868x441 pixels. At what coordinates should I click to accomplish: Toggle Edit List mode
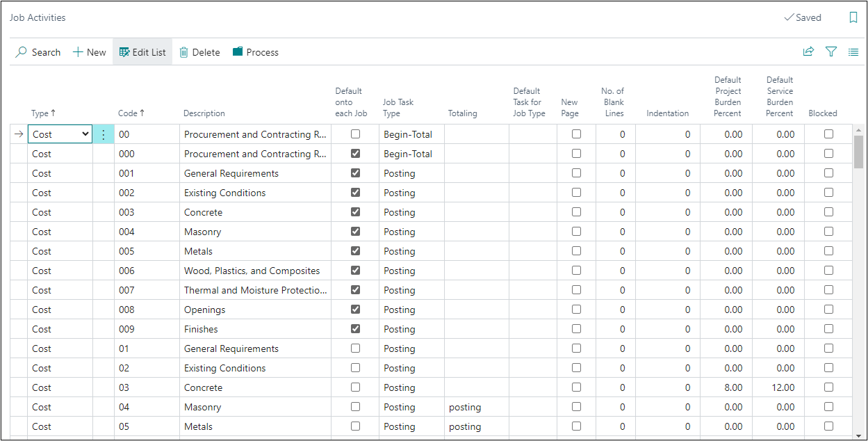(x=142, y=52)
